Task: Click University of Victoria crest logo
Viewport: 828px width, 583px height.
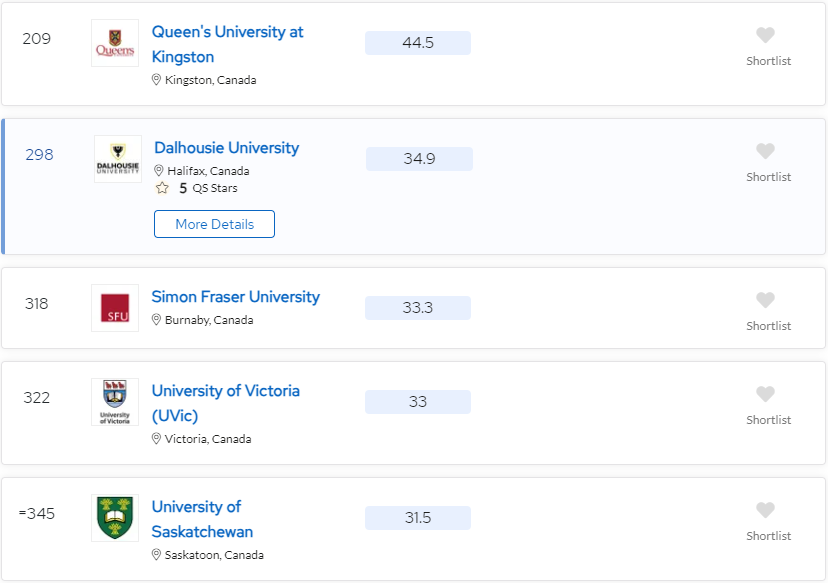Action: point(115,402)
